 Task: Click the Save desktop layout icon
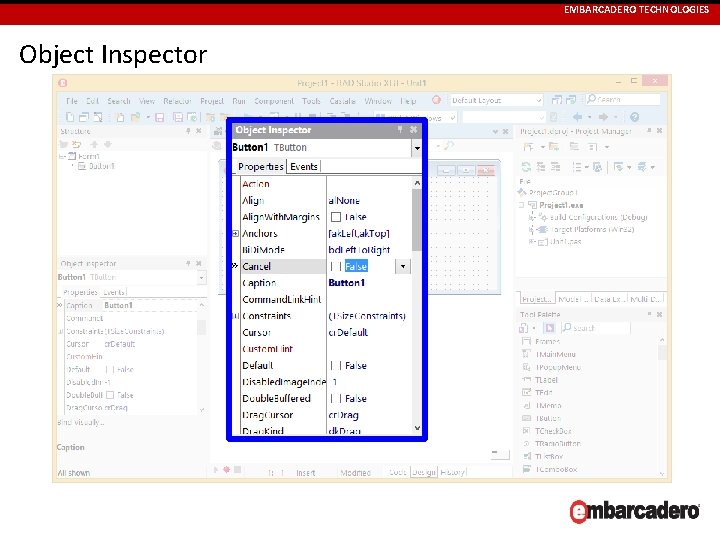(x=557, y=100)
